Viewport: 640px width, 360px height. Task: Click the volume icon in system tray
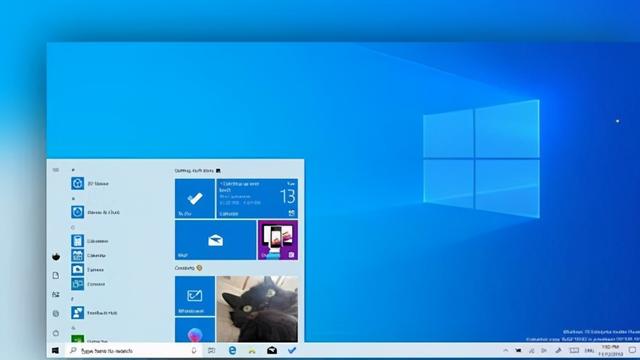(544, 350)
